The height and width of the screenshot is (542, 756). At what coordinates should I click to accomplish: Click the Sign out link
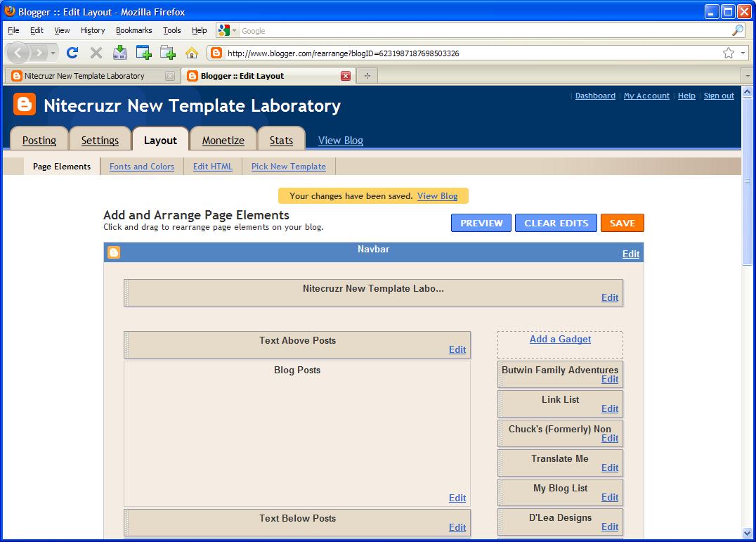[x=719, y=96]
